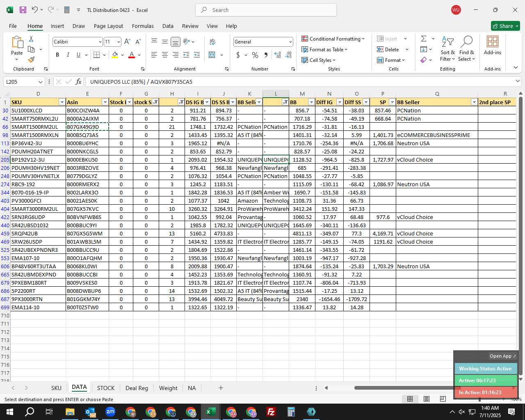Viewport: 525px width, 420px height.
Task: Toggle Middle Align in Alignment group
Action: click(164, 41)
